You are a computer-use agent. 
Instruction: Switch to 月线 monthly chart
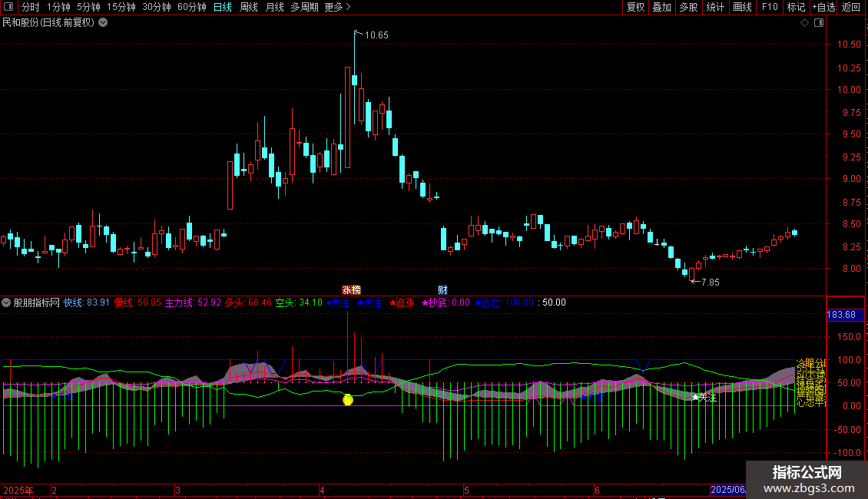tap(274, 7)
